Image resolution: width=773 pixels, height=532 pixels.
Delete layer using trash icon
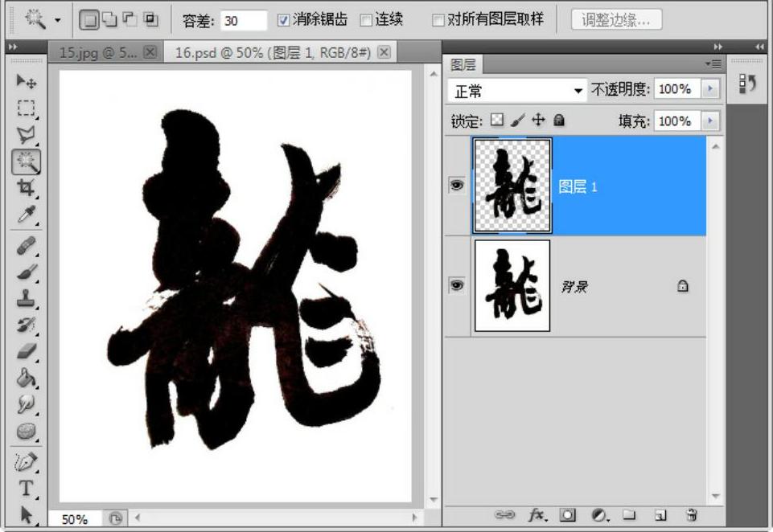pos(692,515)
